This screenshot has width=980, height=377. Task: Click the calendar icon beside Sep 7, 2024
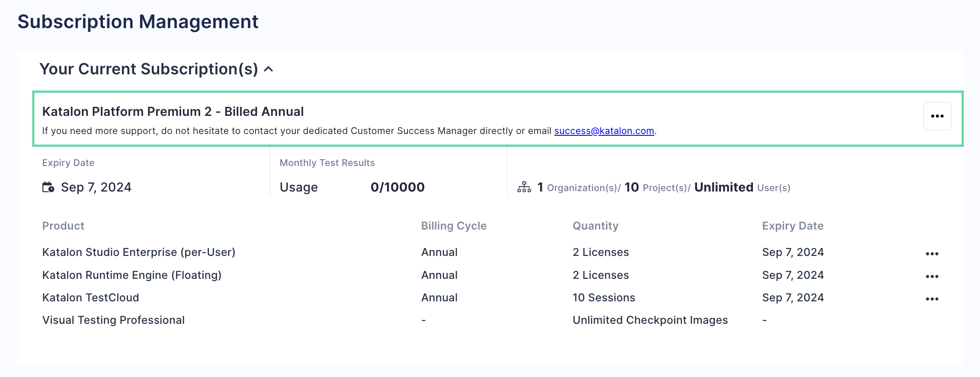(48, 187)
